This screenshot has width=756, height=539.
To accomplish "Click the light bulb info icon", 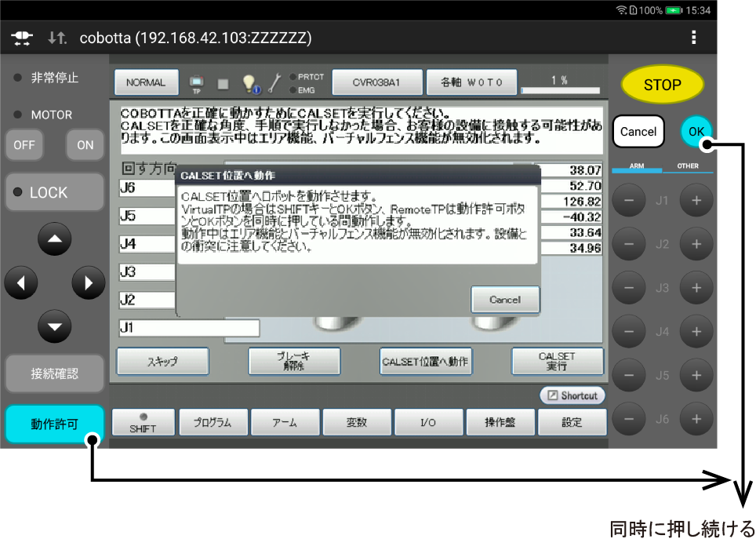I will [x=249, y=82].
